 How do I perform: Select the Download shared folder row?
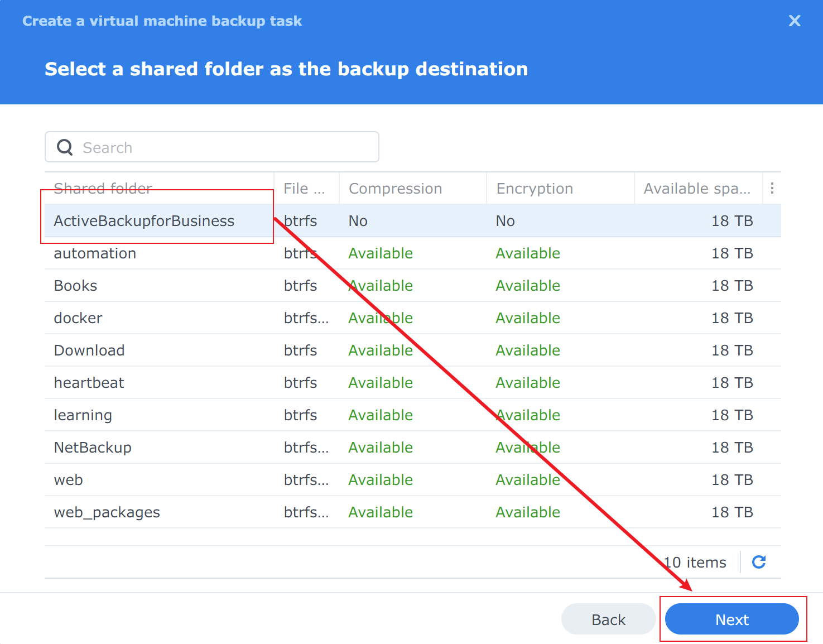coord(89,350)
